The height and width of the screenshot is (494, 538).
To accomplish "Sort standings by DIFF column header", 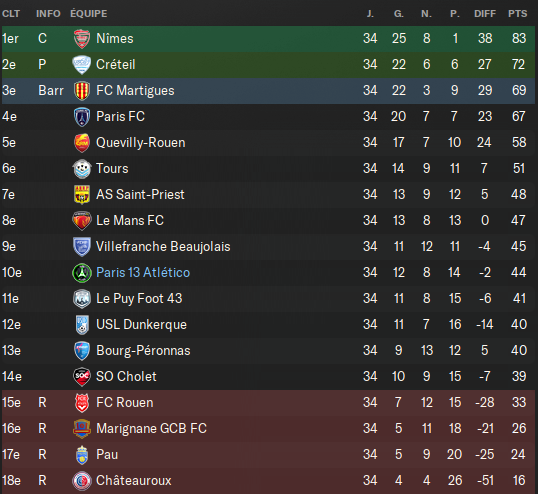I will click(x=485, y=14).
